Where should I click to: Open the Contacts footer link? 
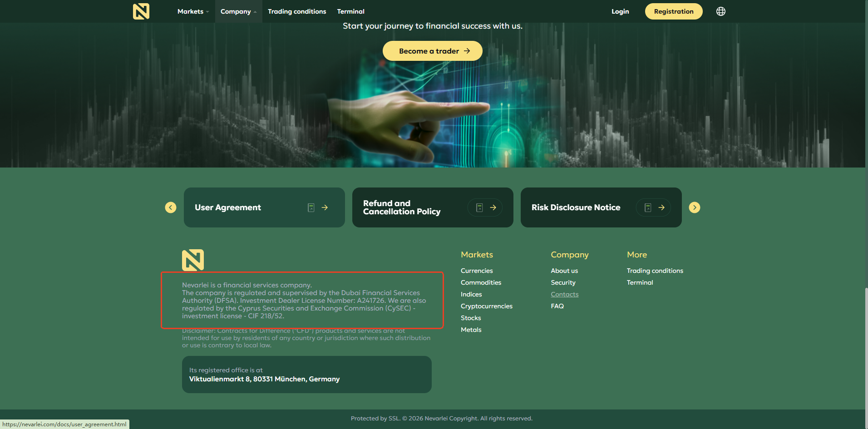564,294
